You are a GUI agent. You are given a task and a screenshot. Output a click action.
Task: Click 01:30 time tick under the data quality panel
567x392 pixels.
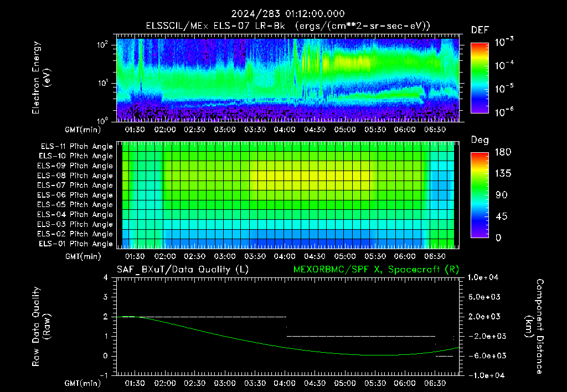click(135, 383)
